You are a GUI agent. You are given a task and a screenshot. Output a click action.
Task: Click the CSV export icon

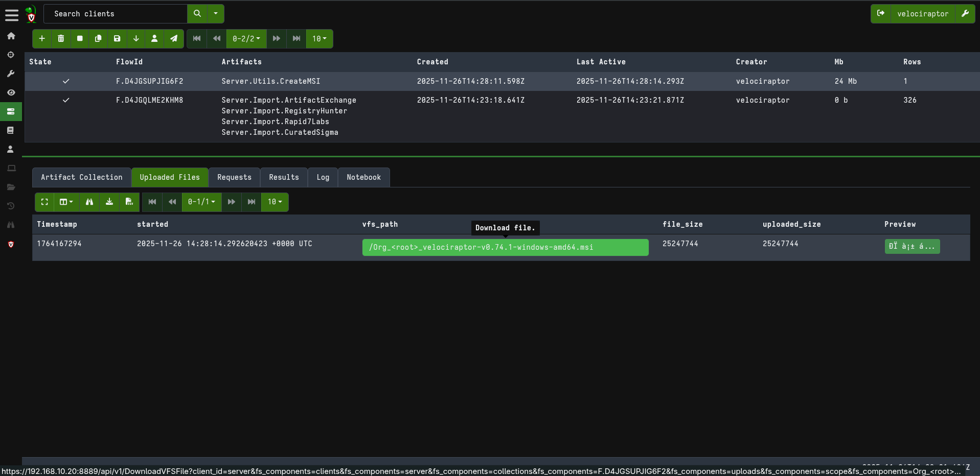pyautogui.click(x=129, y=202)
